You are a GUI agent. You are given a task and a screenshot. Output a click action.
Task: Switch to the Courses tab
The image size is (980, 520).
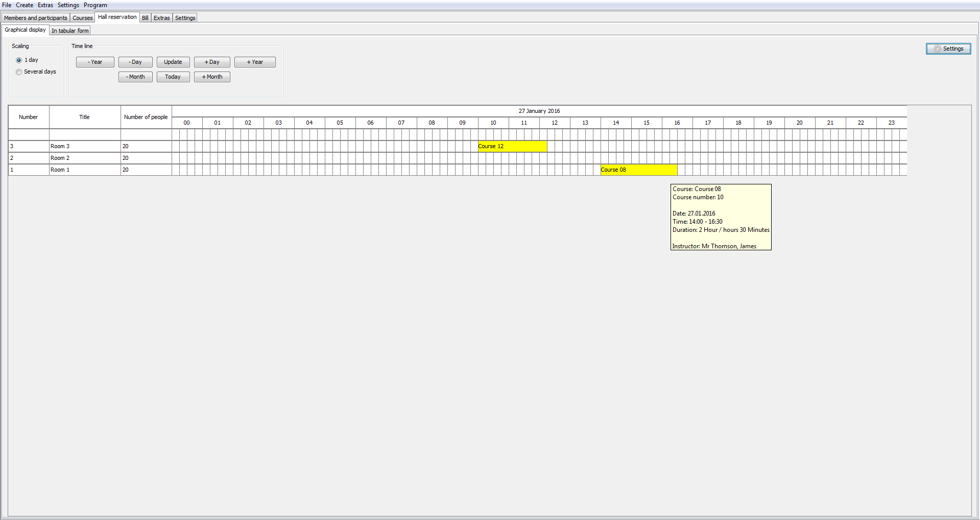(83, 18)
